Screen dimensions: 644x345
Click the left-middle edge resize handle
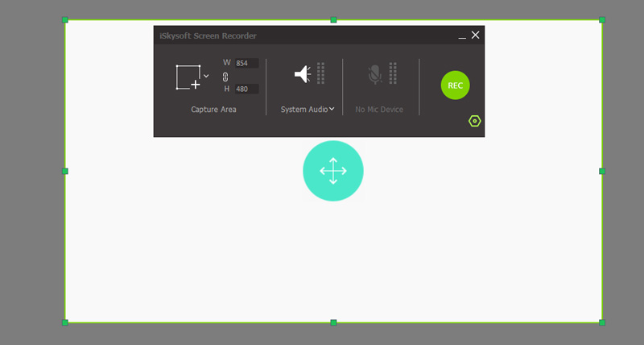click(65, 171)
